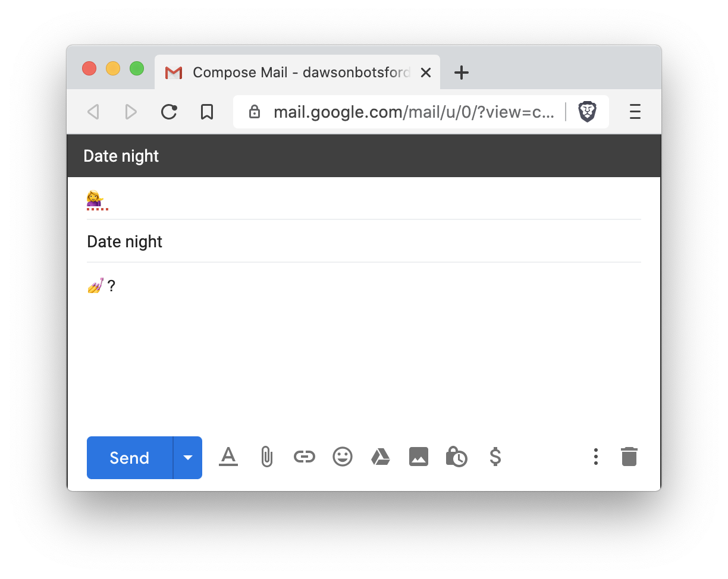
Task: Discard the draft with the trash icon
Action: 629,457
